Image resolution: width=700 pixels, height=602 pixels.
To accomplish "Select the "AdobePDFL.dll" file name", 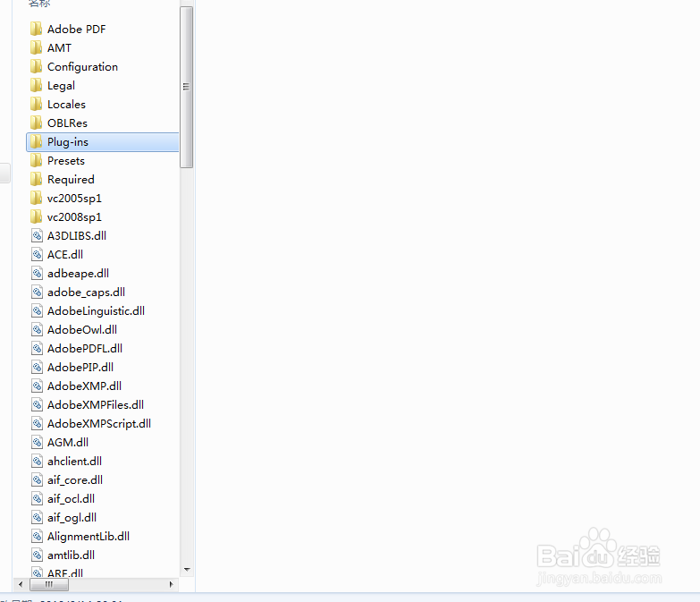I will pos(85,348).
